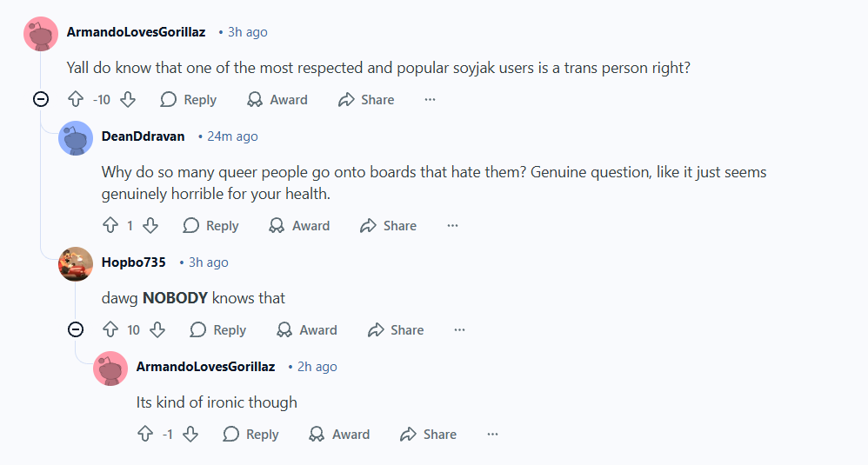Upvote the 'Its kind of ironic' reply

[x=145, y=435]
